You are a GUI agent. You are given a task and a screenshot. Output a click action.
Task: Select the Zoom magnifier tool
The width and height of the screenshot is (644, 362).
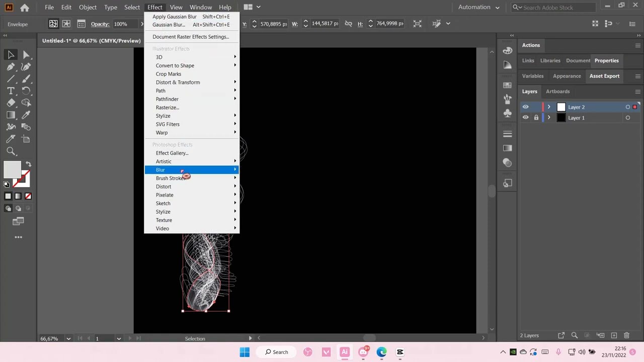[11, 151]
